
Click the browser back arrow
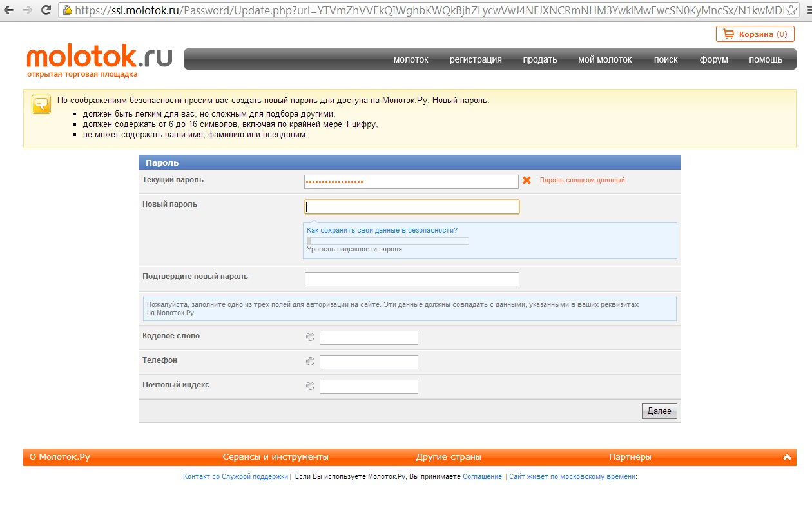tap(9, 10)
